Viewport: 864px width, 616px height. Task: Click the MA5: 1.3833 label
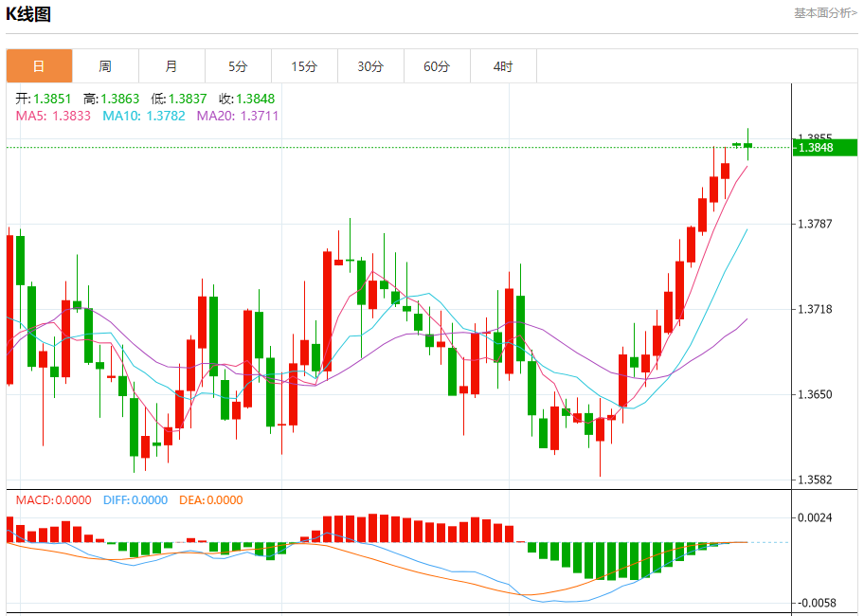point(53,116)
